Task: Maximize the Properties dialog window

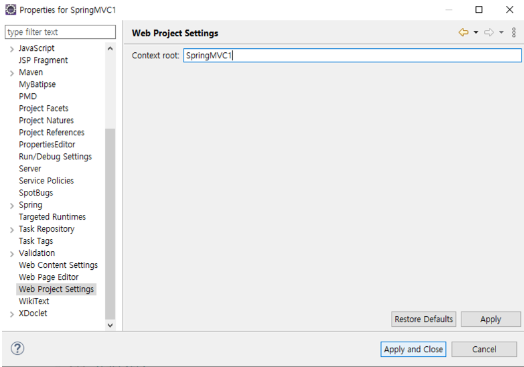Action: click(x=479, y=10)
